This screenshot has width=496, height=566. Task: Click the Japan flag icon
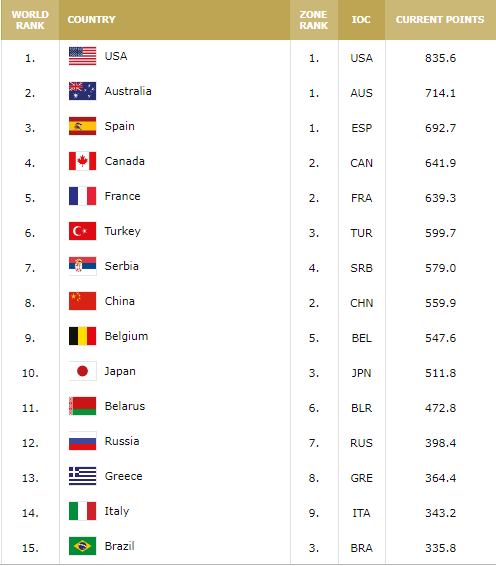(82, 371)
